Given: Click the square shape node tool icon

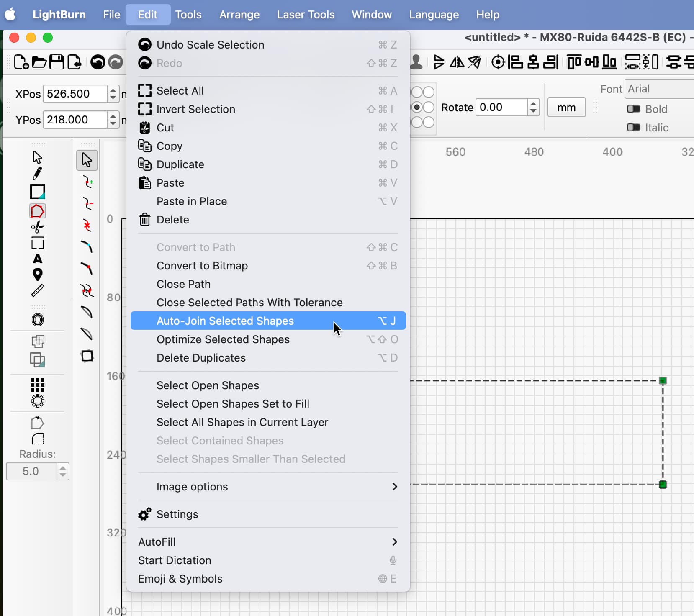Looking at the screenshot, I should [87, 356].
